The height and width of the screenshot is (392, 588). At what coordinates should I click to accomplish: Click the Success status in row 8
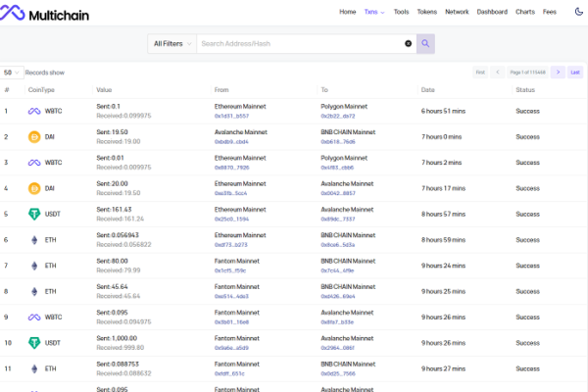527,291
